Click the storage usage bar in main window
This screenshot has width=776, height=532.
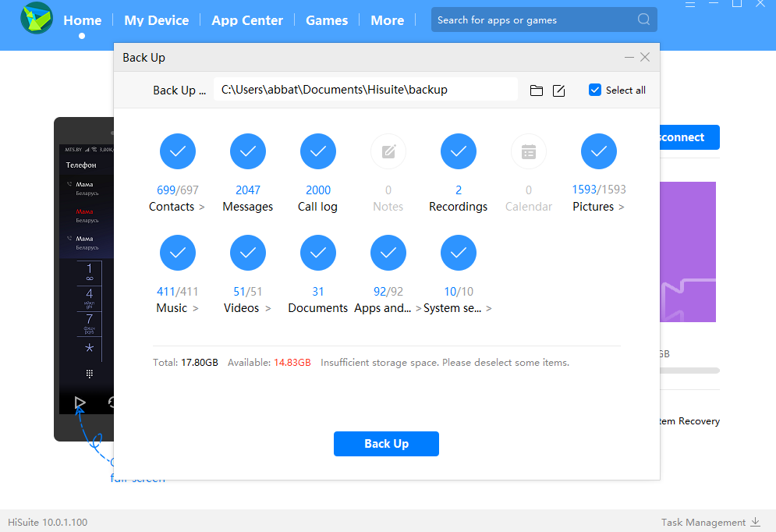689,371
